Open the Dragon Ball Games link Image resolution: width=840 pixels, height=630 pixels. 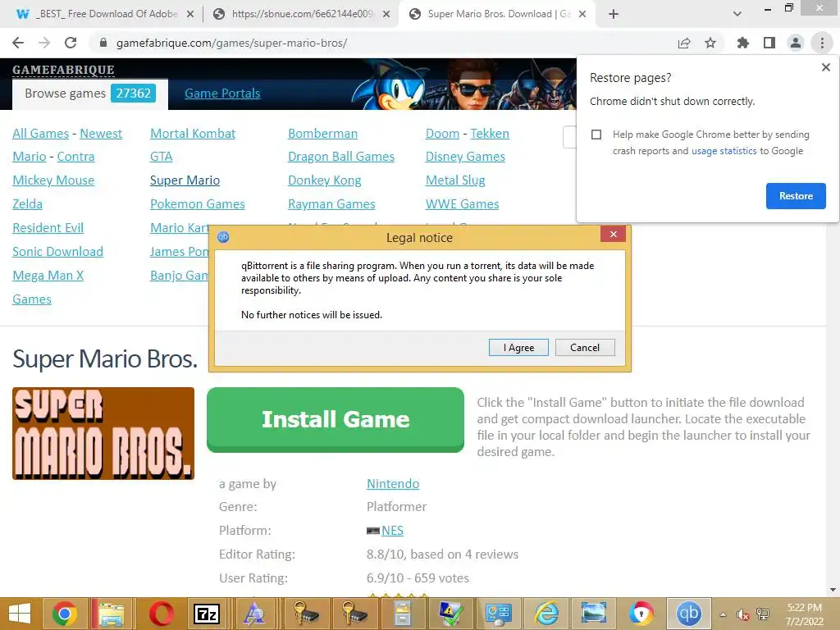click(341, 157)
